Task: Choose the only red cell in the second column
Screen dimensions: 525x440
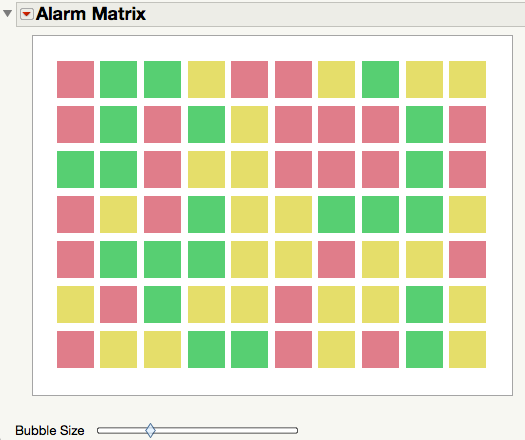Action: tap(119, 304)
